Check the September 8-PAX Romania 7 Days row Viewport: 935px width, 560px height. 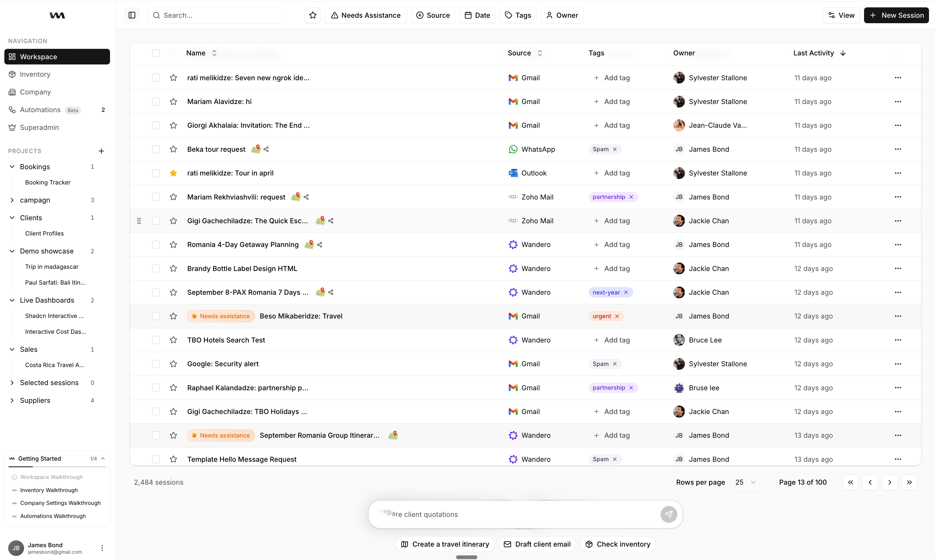156,292
